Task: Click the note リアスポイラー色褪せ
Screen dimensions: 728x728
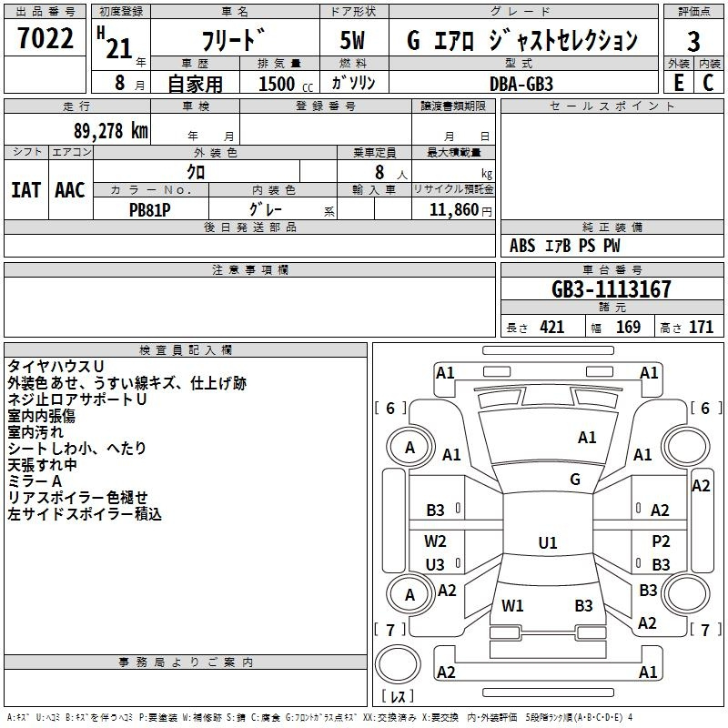Action: 77,497
